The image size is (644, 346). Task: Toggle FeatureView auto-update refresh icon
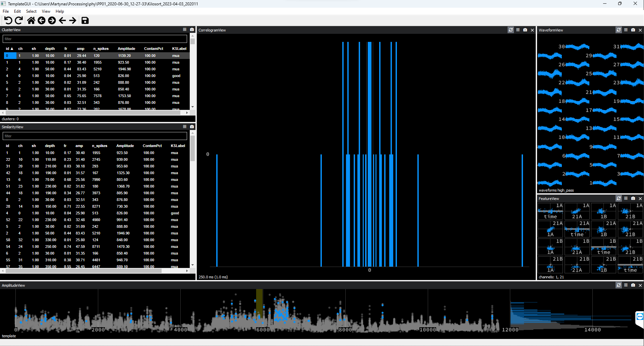pyautogui.click(x=619, y=198)
